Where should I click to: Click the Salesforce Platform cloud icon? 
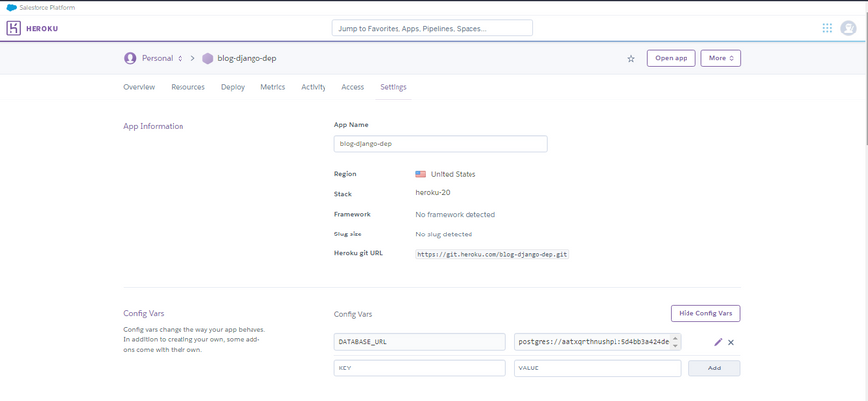(12, 7)
